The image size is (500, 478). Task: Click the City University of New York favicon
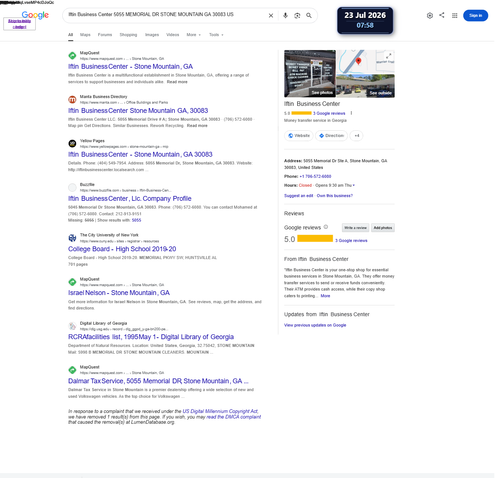point(72,238)
